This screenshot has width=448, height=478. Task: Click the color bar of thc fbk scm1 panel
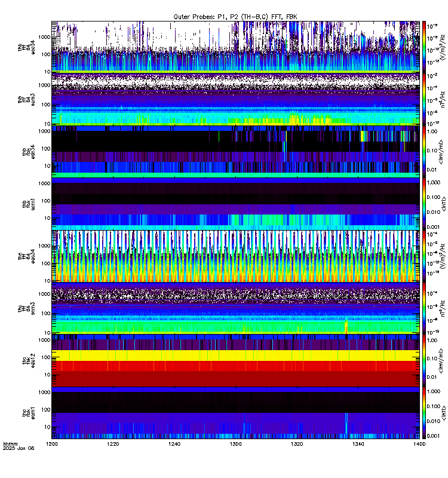424,413
